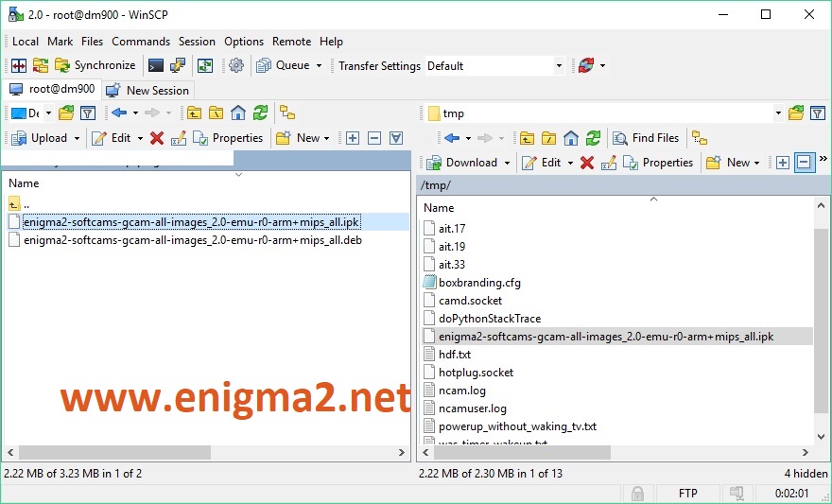Click the remote panel vertical scrollbar
This screenshot has height=504, width=832.
(x=821, y=321)
